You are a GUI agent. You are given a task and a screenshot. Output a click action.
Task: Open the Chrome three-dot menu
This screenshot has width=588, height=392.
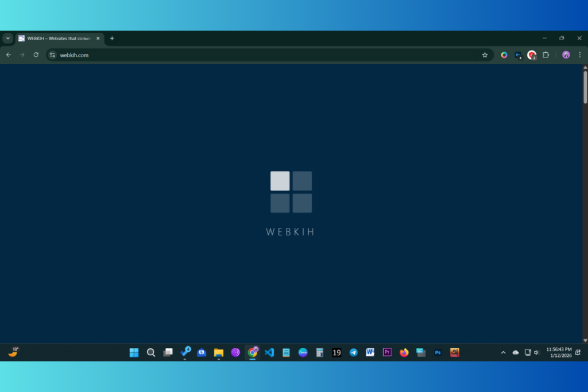pos(579,55)
